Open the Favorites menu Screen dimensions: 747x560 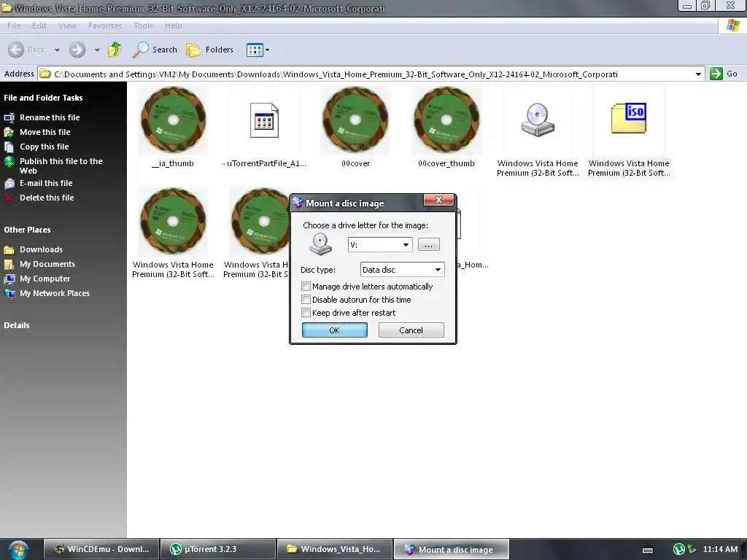[x=105, y=26]
